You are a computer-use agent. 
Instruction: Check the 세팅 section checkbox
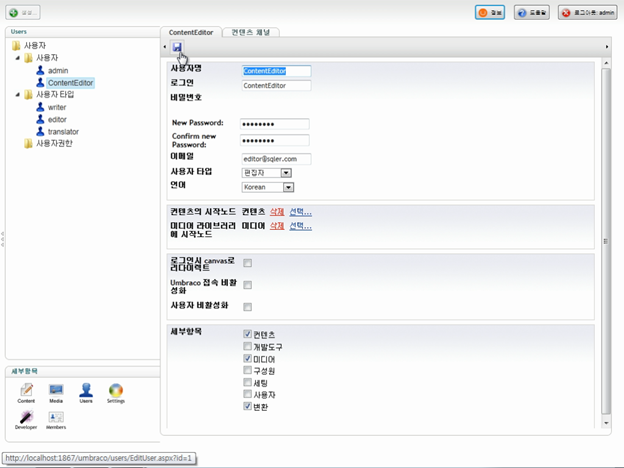(x=248, y=382)
